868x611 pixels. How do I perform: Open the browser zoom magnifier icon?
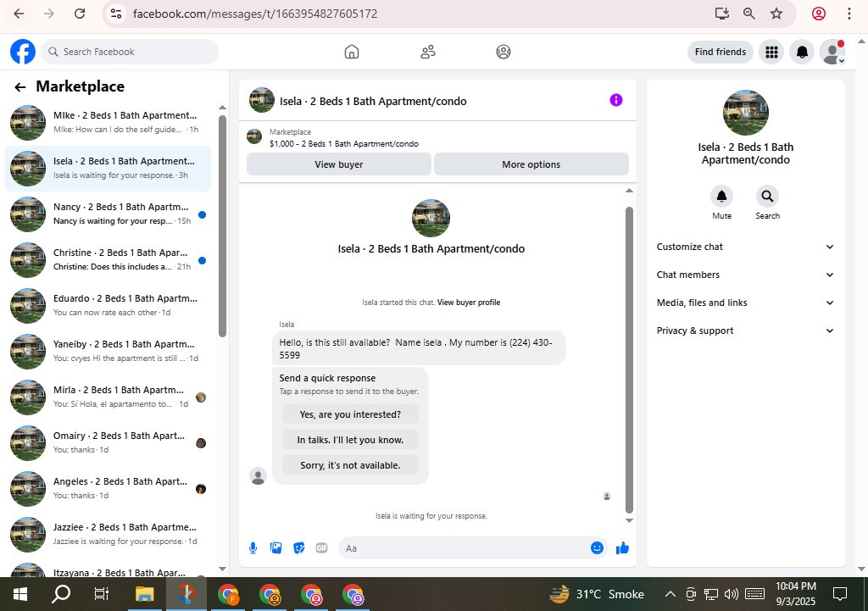point(749,14)
